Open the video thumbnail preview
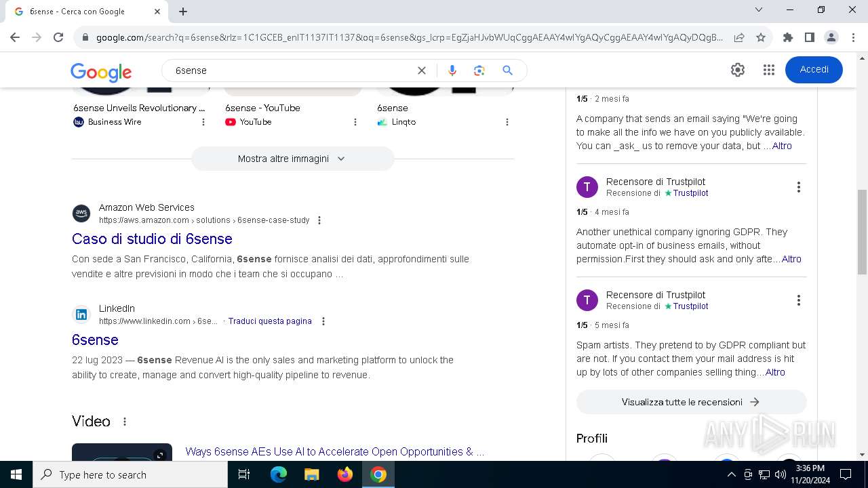Image resolution: width=868 pixels, height=488 pixels. [x=122, y=452]
